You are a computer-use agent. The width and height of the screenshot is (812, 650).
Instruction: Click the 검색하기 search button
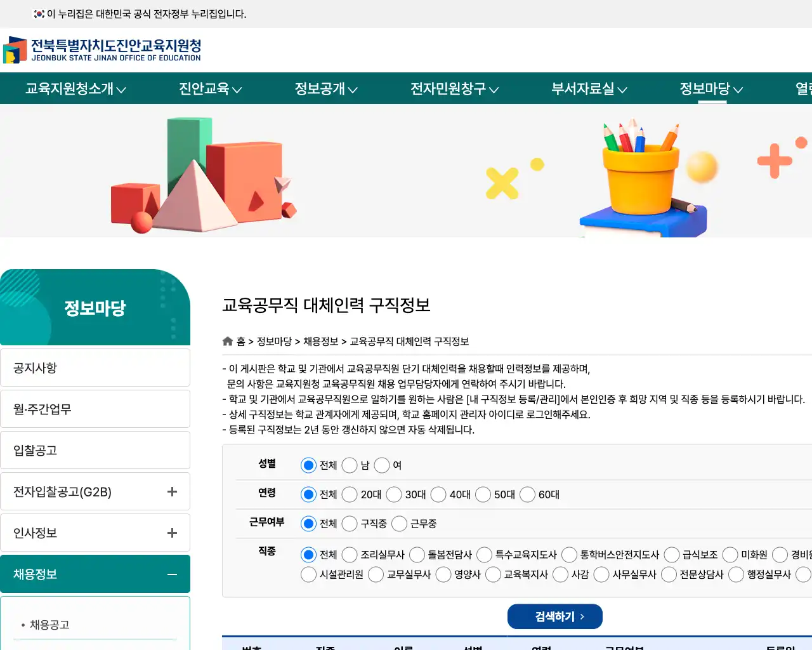point(555,616)
